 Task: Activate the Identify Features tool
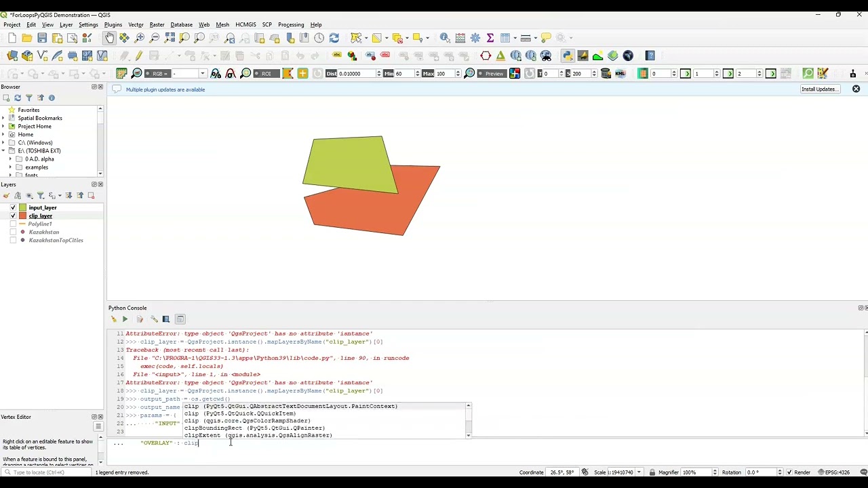[445, 38]
